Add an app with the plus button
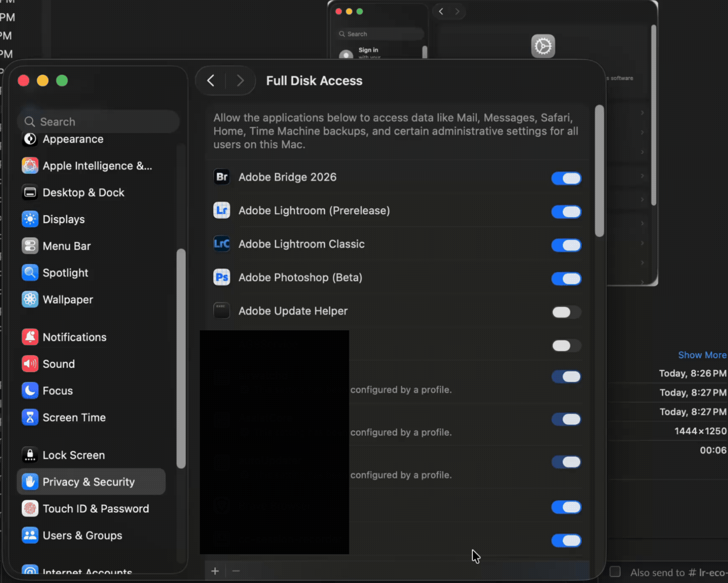 pyautogui.click(x=215, y=571)
